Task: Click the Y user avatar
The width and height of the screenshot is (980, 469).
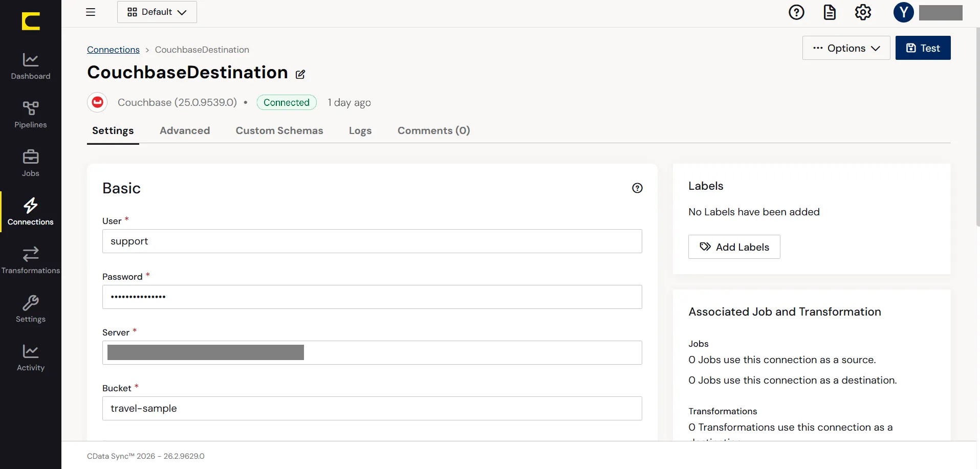Action: click(x=904, y=12)
